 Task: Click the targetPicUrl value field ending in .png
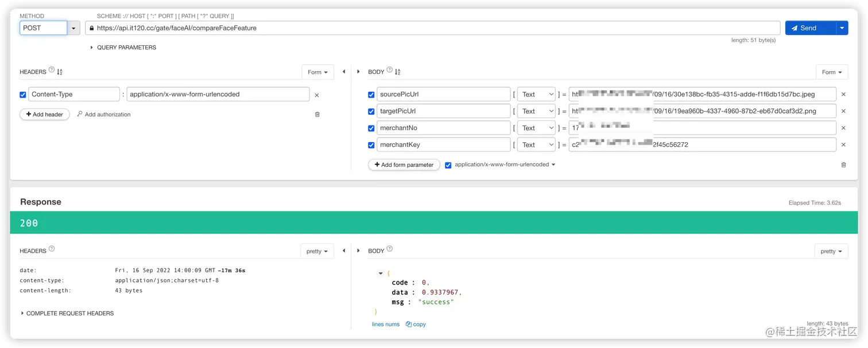(x=702, y=111)
